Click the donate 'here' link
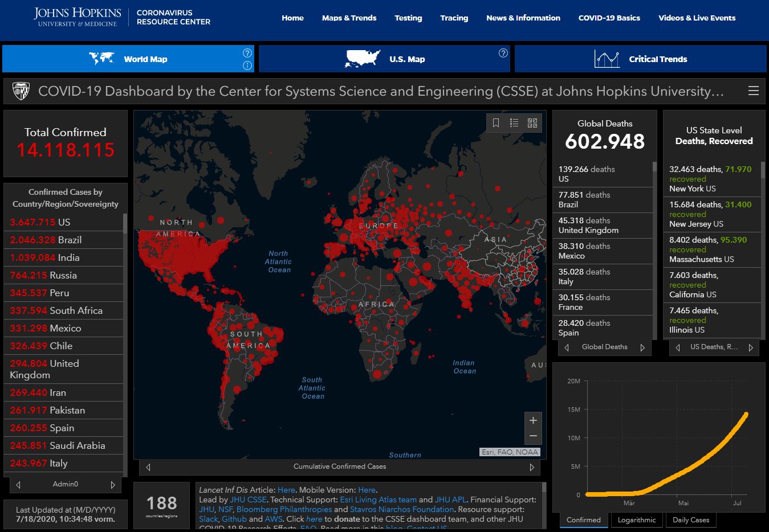769x532 pixels. (x=314, y=519)
